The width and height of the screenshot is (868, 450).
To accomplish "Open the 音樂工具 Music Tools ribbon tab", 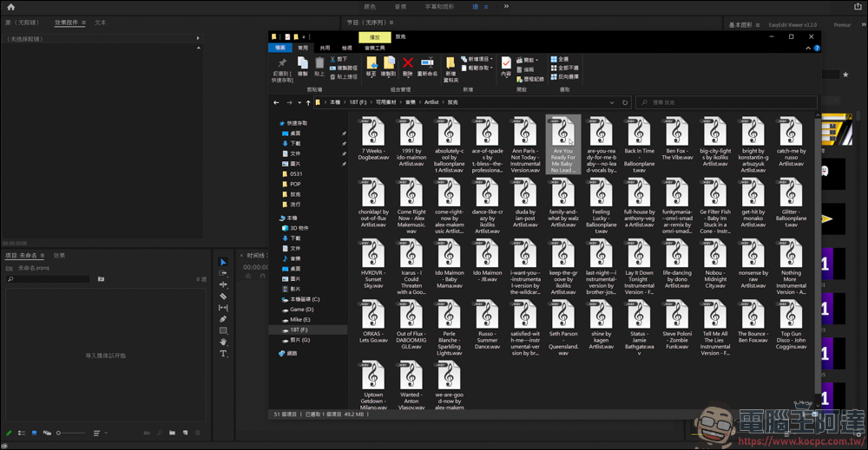I will pyautogui.click(x=375, y=48).
